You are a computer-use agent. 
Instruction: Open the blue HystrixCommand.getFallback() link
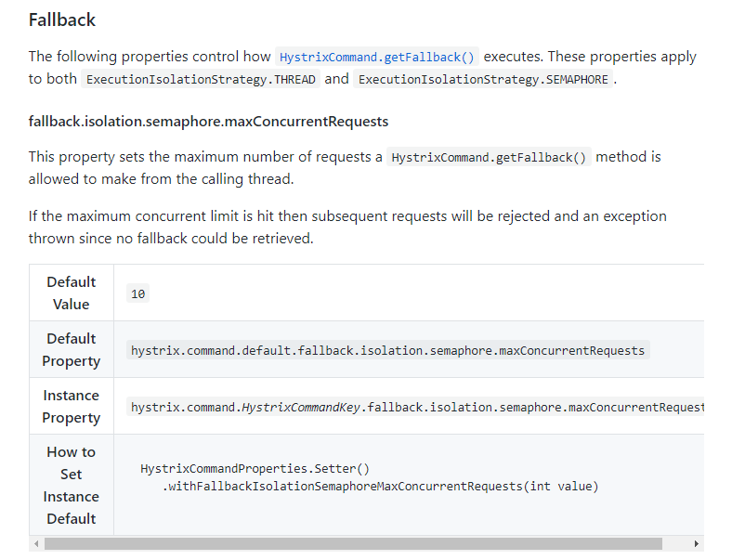[377, 57]
